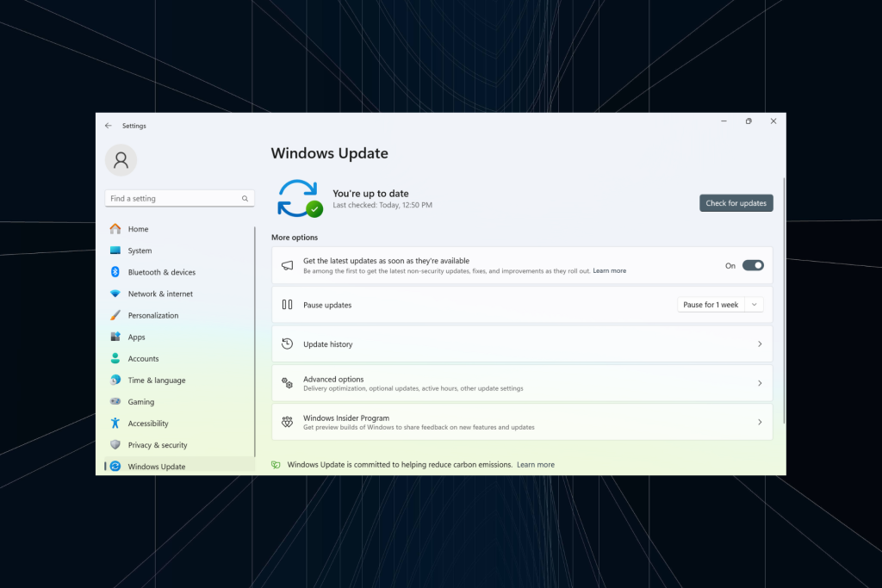Open the Gaming controller icon
The height and width of the screenshot is (588, 882).
pyautogui.click(x=115, y=401)
